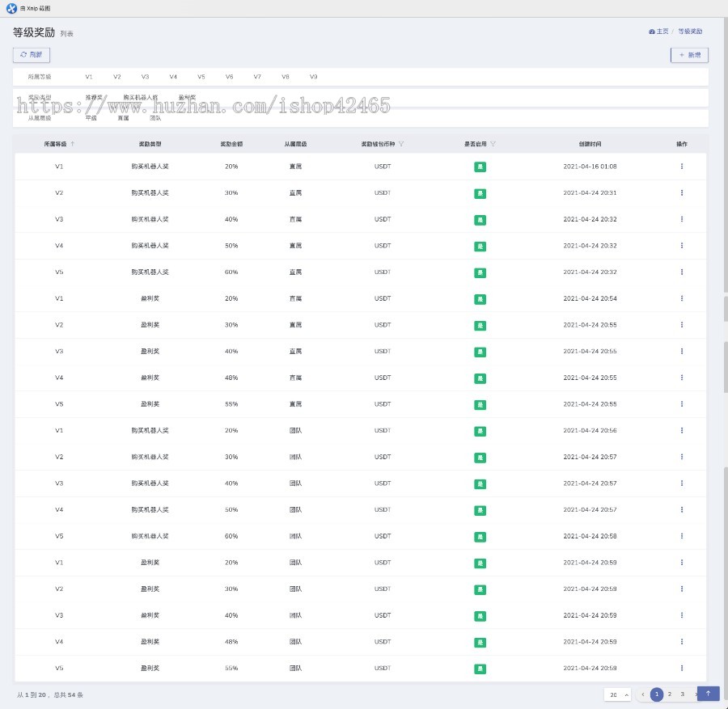Click the 等级奖励 breadcrumb link
This screenshot has height=709, width=728.
pos(690,32)
